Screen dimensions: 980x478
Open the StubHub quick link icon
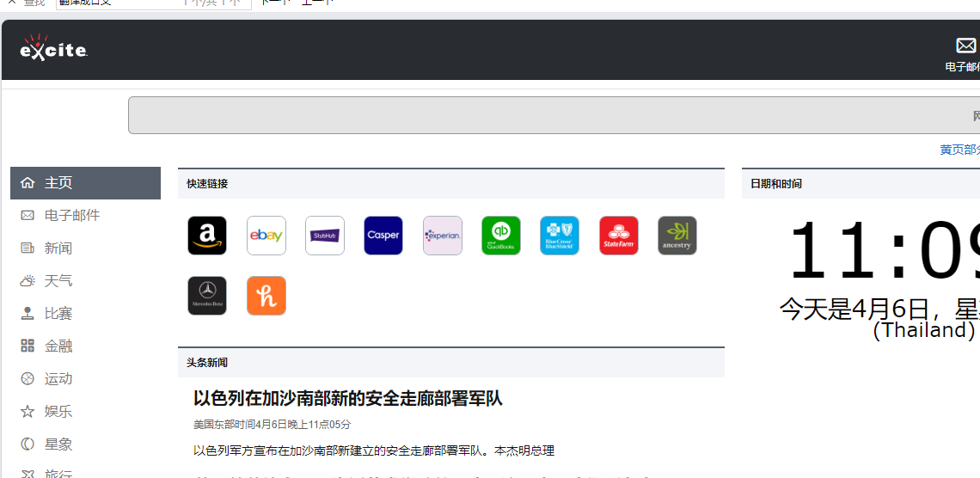pos(325,236)
